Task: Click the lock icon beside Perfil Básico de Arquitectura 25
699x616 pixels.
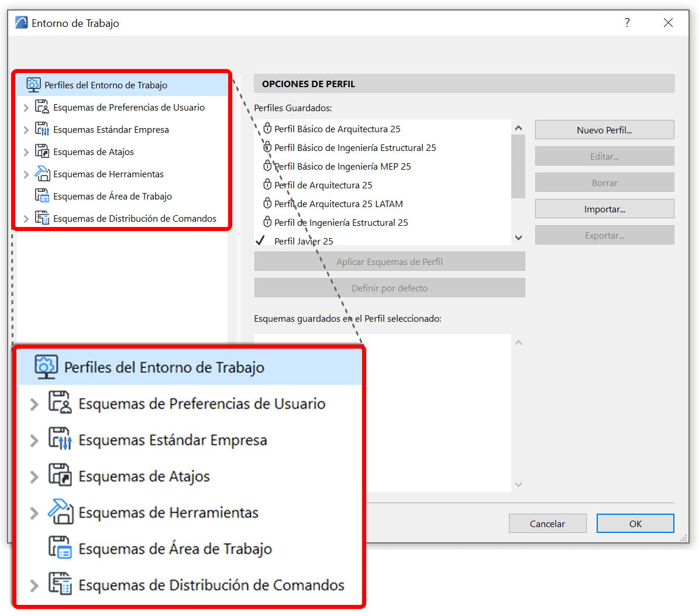Action: pyautogui.click(x=267, y=129)
